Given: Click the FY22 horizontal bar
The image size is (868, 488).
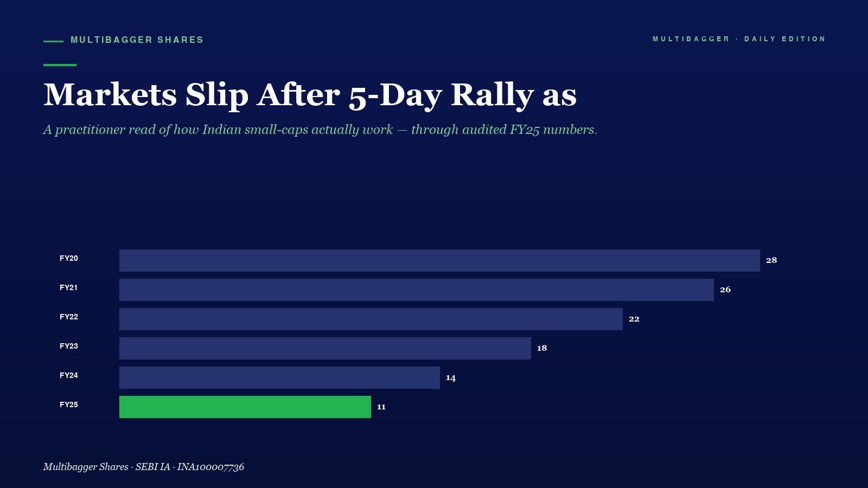Looking at the screenshot, I should 371,319.
